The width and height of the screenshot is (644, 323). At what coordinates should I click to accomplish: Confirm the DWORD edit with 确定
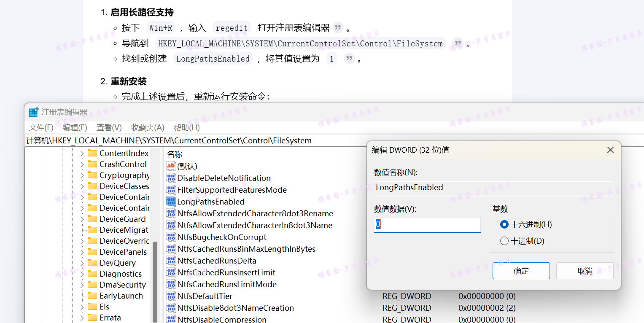coord(521,271)
